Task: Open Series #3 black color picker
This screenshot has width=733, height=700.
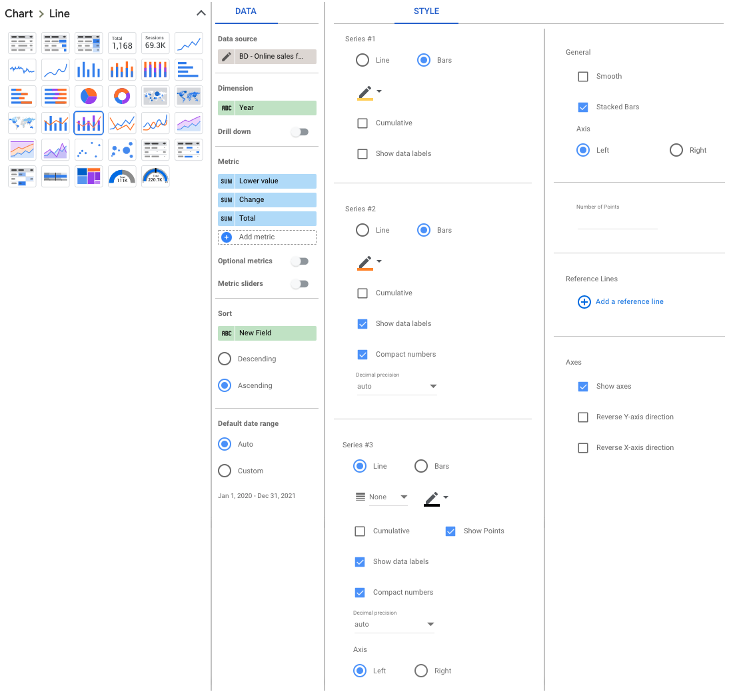Action: 436,499
